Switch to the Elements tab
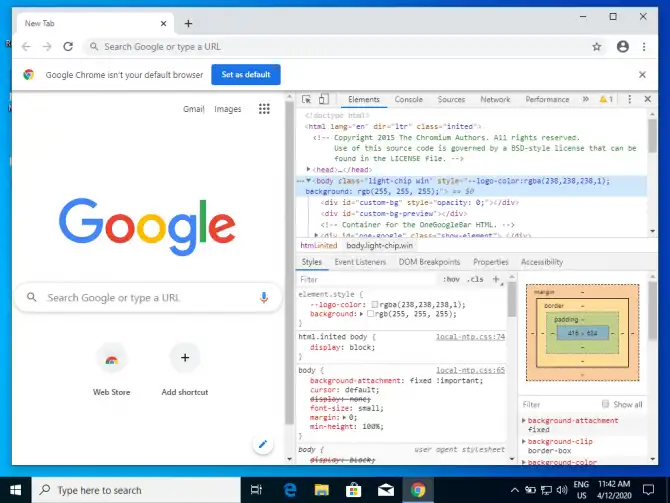The image size is (670, 503). tap(364, 99)
